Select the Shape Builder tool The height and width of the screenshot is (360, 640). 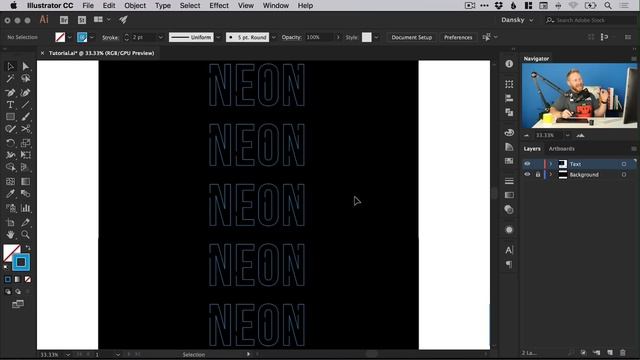11,167
